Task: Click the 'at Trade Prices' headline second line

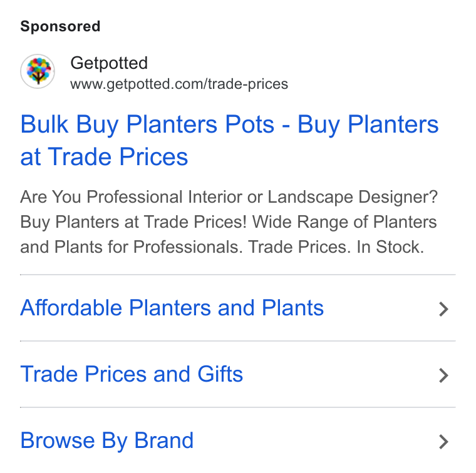Action: click(x=104, y=157)
